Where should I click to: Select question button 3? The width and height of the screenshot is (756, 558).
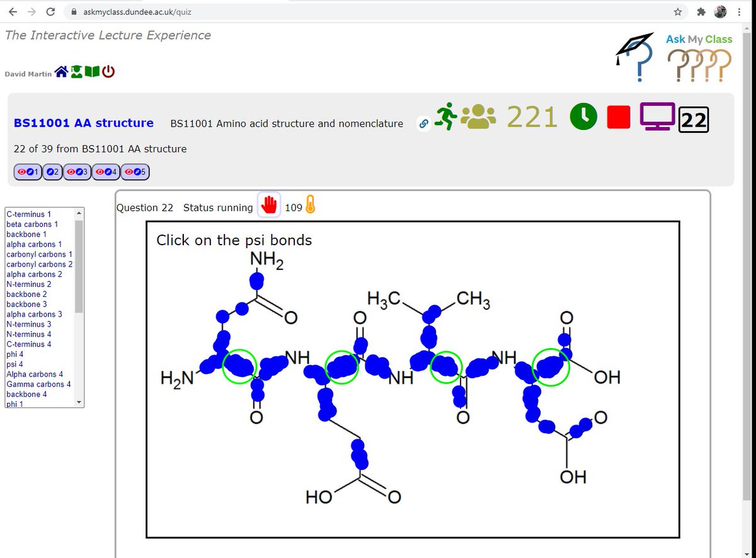pos(77,171)
